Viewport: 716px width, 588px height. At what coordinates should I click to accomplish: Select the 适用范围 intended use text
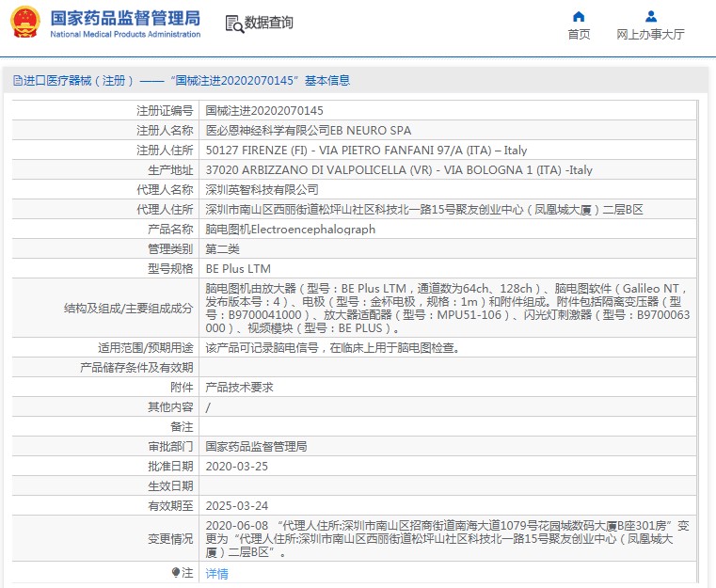333,348
